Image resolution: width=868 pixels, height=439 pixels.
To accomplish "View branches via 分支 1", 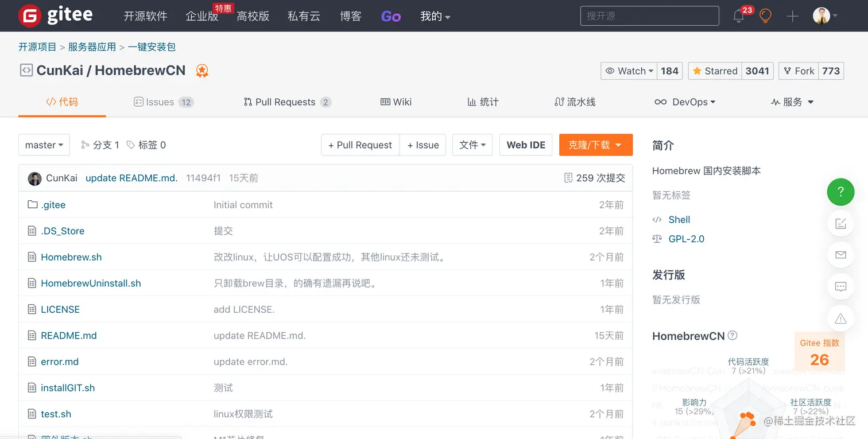I will click(x=100, y=145).
